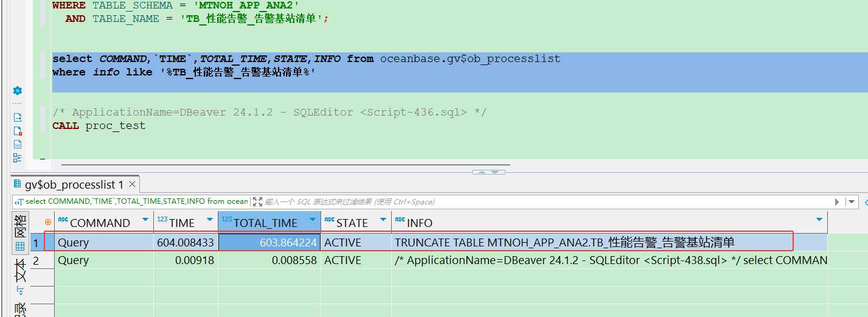Open the STATE column filter dropdown
Viewport: 868px width, 317px height.
point(383,220)
